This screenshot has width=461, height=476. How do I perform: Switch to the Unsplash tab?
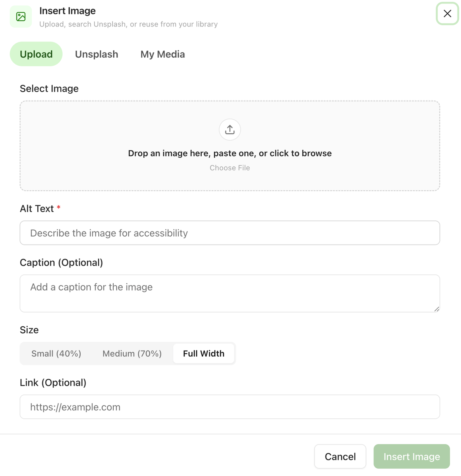(x=96, y=54)
